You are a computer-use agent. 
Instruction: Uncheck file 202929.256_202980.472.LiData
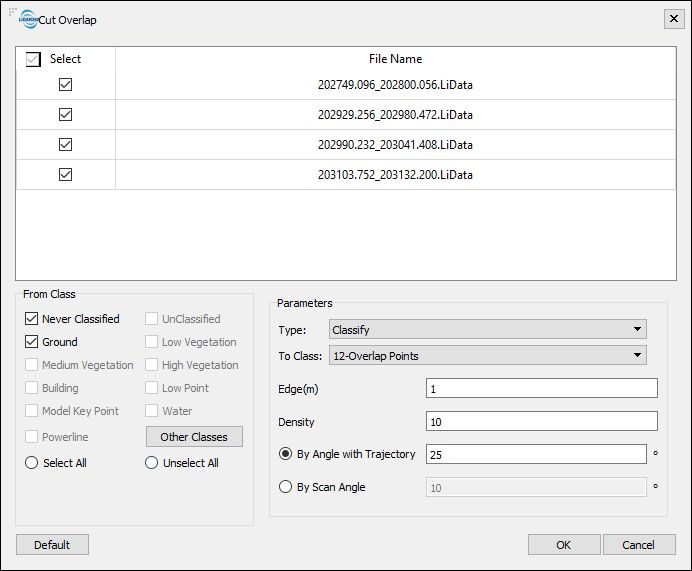65,114
